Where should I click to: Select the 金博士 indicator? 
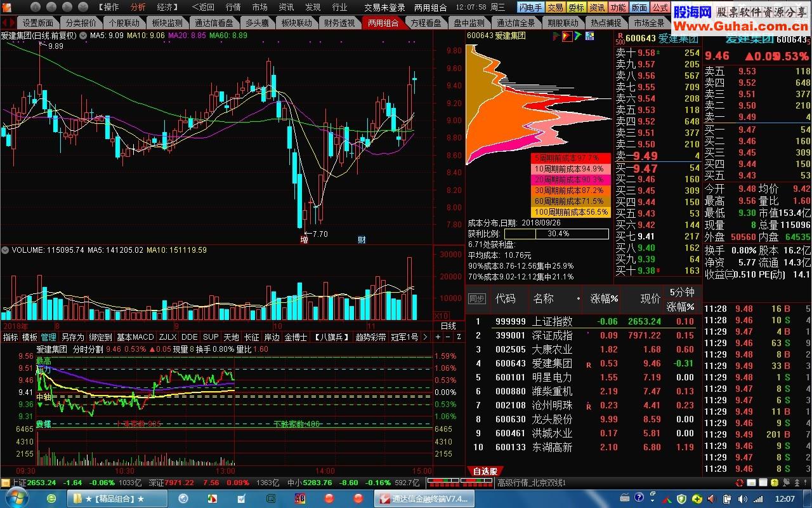pyautogui.click(x=295, y=337)
